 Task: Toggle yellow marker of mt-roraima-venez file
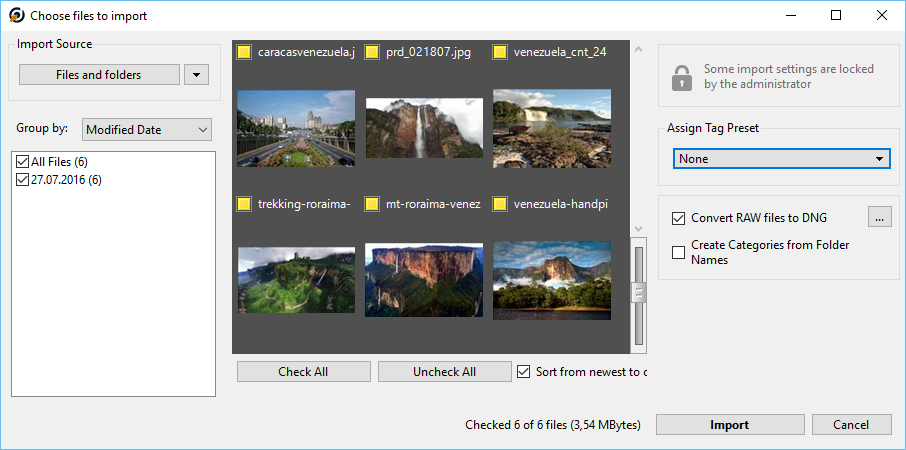point(372,204)
